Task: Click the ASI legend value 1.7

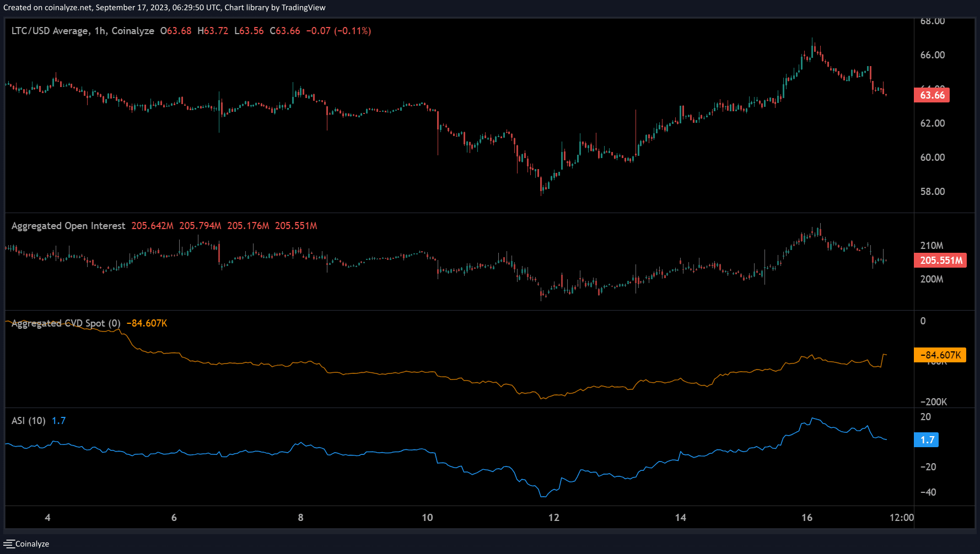Action: pos(58,421)
